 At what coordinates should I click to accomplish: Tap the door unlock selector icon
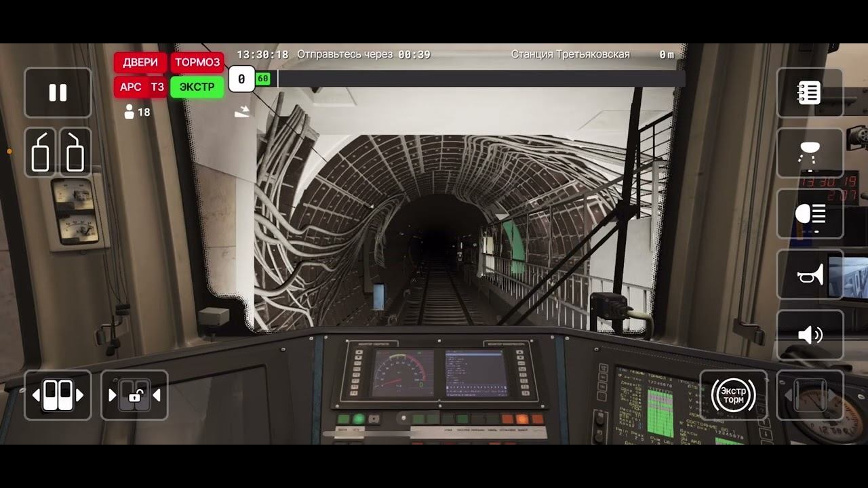134,395
